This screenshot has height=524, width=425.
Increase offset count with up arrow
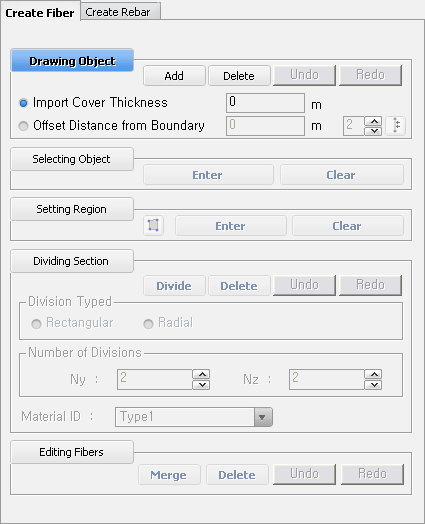(374, 121)
